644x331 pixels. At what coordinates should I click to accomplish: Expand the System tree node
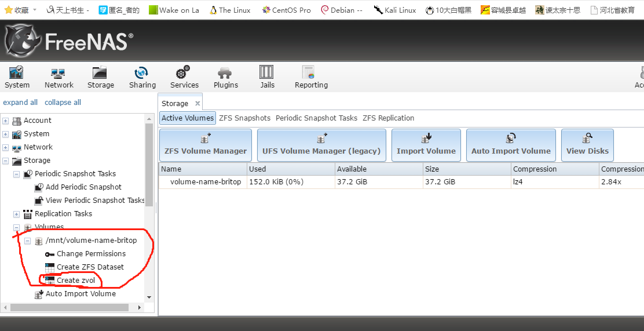coord(5,134)
